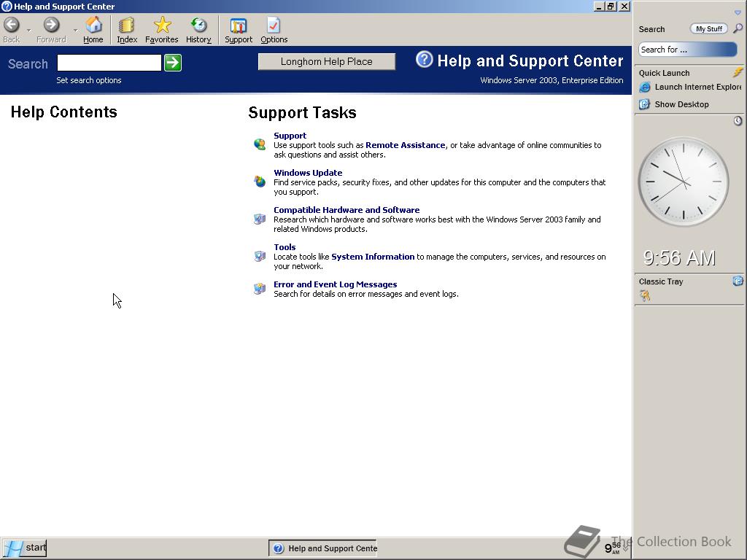Screen dimensions: 747x560
Task: Open the Support task link
Action: click(290, 136)
